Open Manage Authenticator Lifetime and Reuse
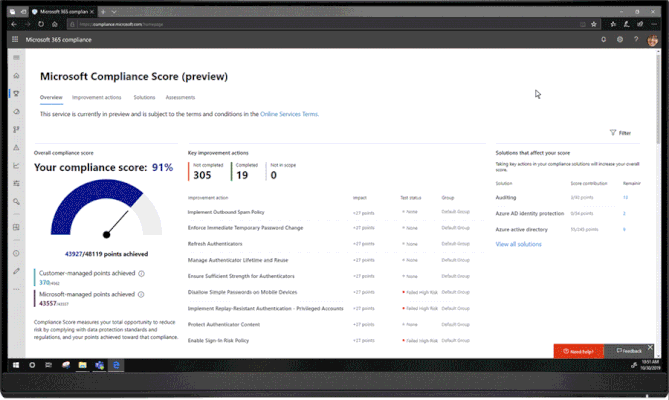This screenshot has width=669, height=400. (238, 260)
